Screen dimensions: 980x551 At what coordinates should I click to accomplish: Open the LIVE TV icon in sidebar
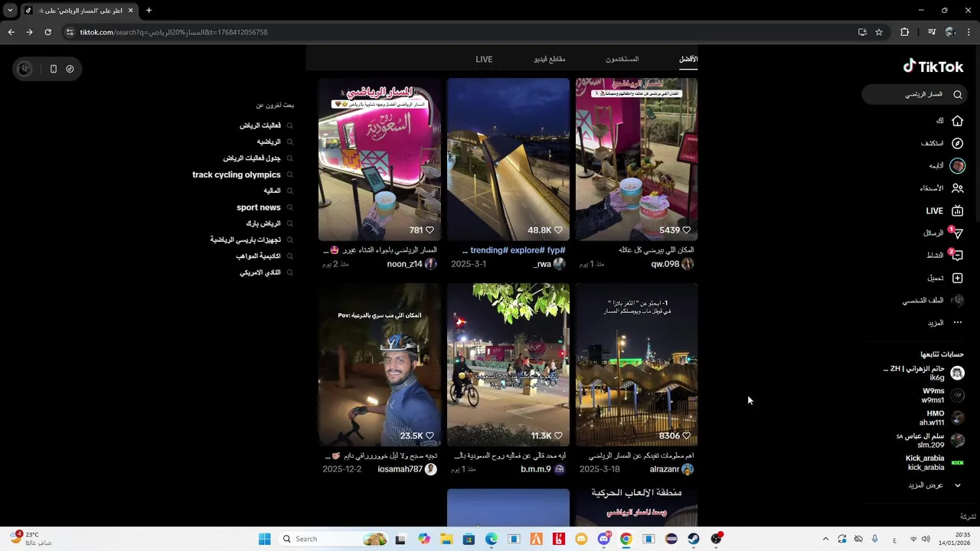[957, 211]
